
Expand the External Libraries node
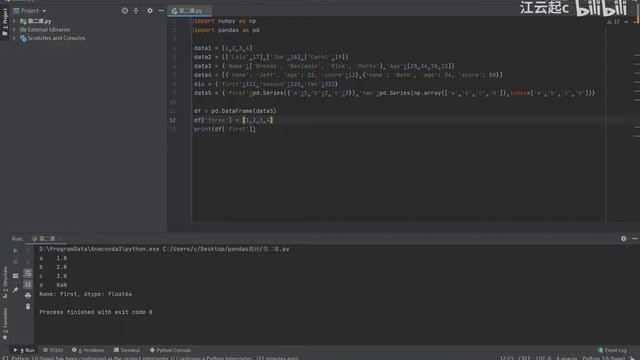pos(14,29)
